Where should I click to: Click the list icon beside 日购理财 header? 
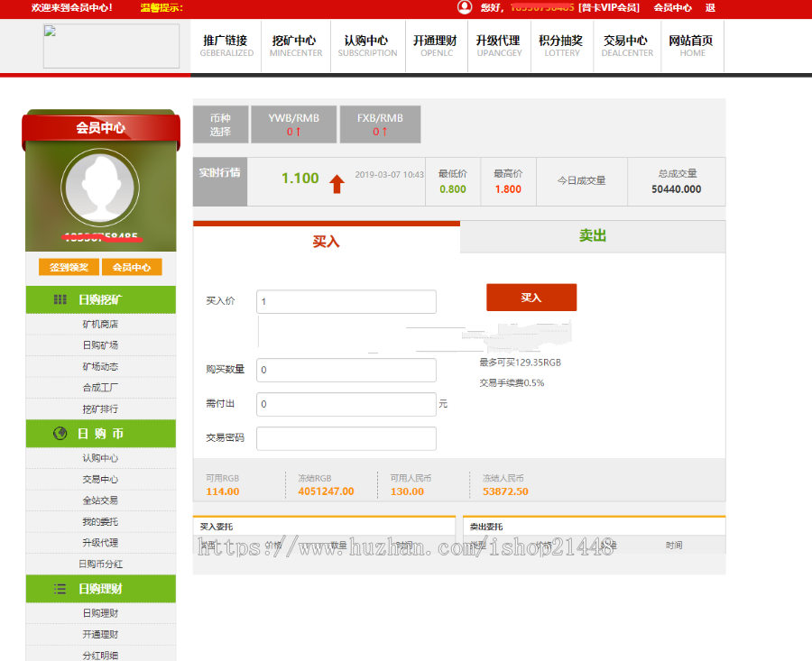[x=59, y=591]
